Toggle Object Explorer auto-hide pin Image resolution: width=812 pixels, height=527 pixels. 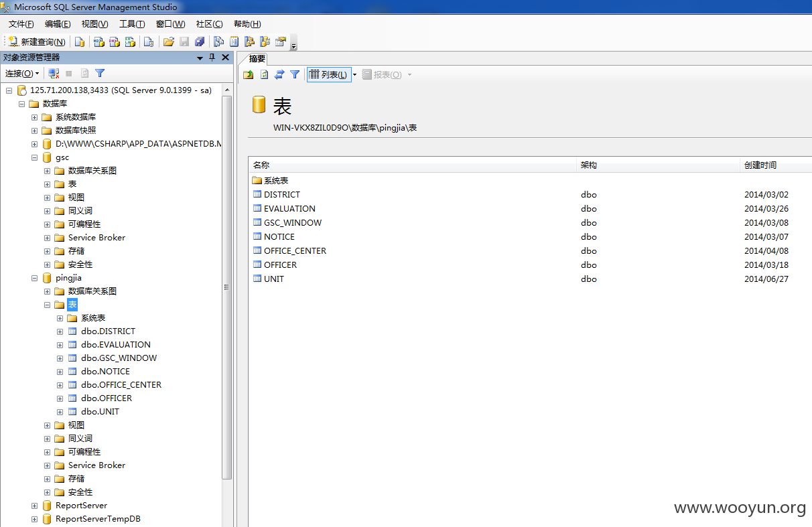click(x=212, y=58)
